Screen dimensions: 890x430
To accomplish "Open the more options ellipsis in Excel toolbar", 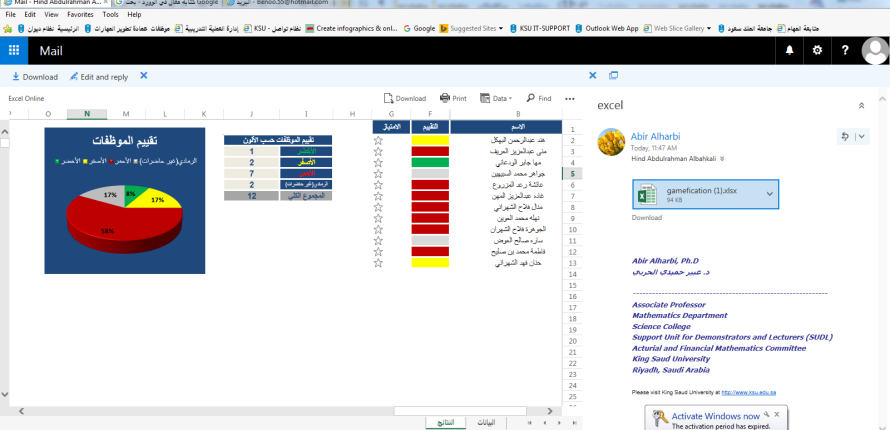I will tap(570, 98).
